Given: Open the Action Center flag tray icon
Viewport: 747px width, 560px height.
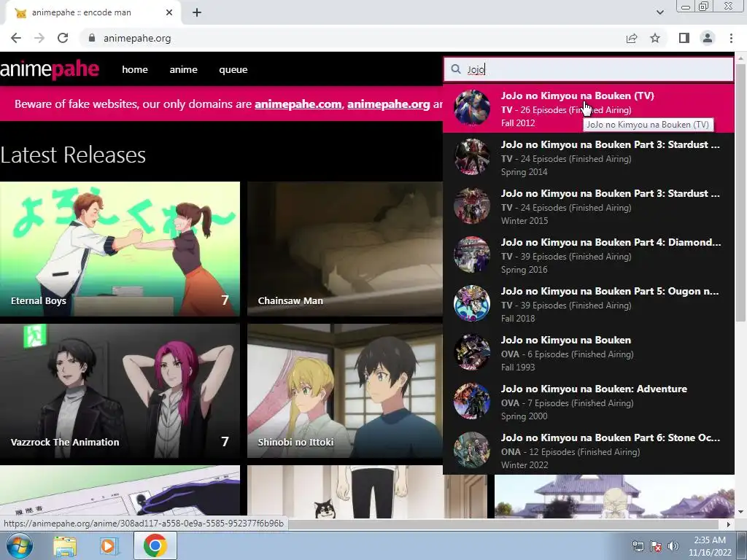Looking at the screenshot, I should (x=656, y=546).
